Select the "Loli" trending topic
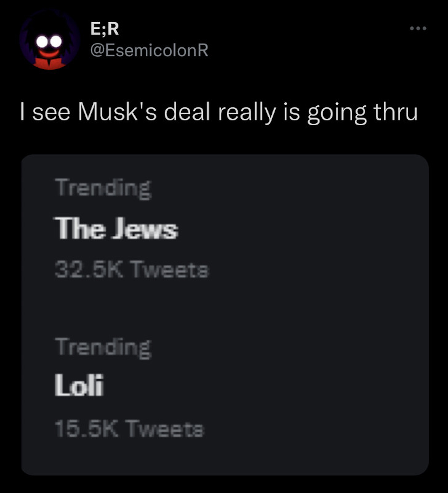Image resolution: width=448 pixels, height=493 pixels. coord(79,385)
